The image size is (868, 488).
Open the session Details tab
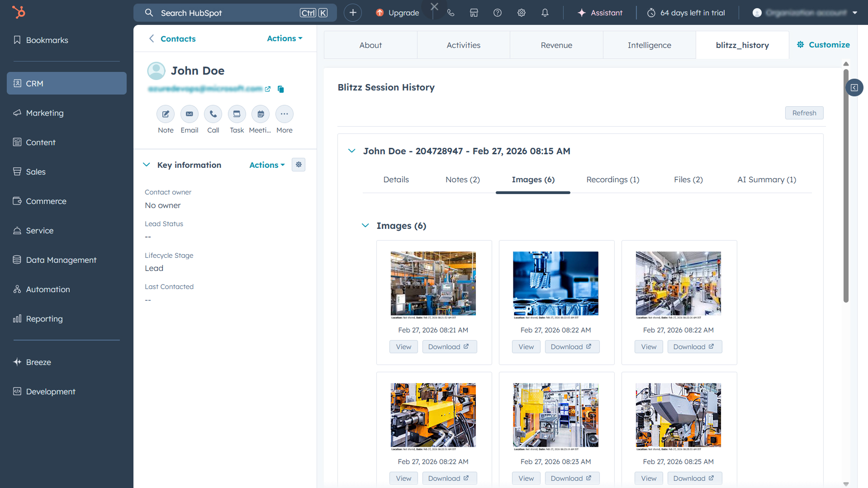pyautogui.click(x=396, y=180)
